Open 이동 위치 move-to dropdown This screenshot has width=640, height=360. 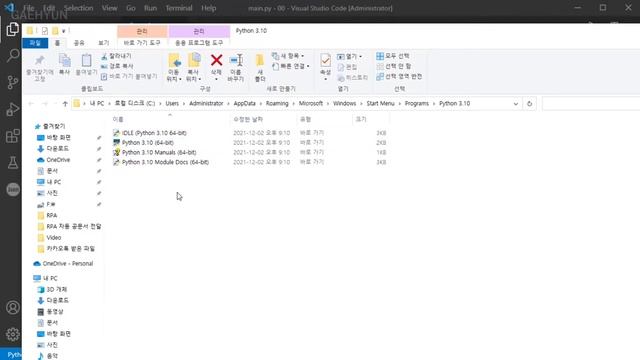[174, 68]
